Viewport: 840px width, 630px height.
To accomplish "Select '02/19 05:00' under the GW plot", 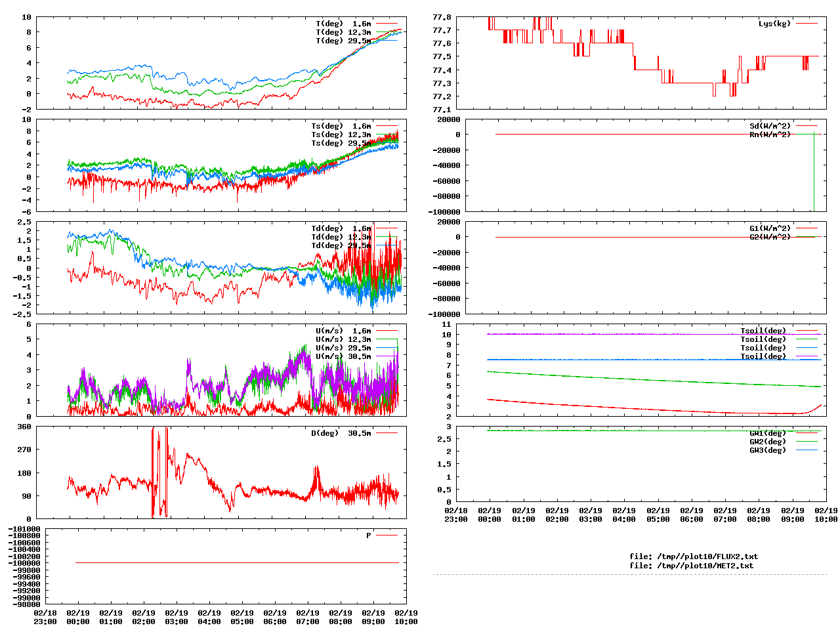I will click(658, 514).
